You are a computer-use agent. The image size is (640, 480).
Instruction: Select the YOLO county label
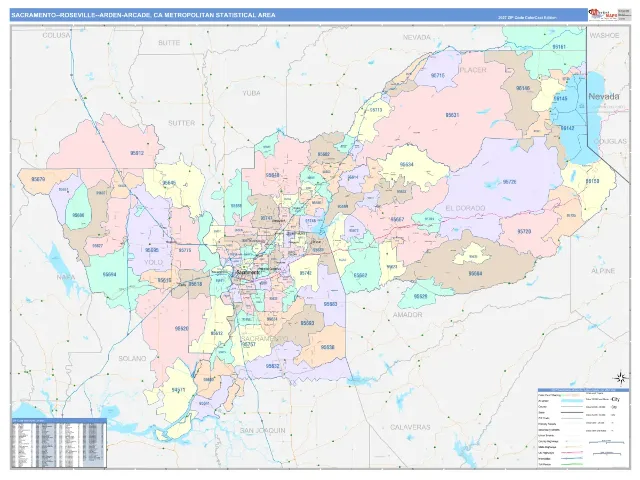click(x=153, y=262)
